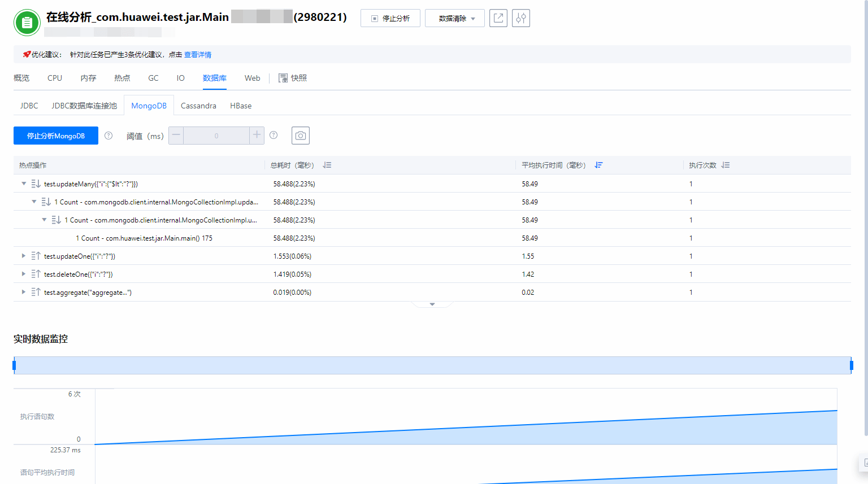
Task: Decrease the threshold with minus button
Action: point(176,136)
